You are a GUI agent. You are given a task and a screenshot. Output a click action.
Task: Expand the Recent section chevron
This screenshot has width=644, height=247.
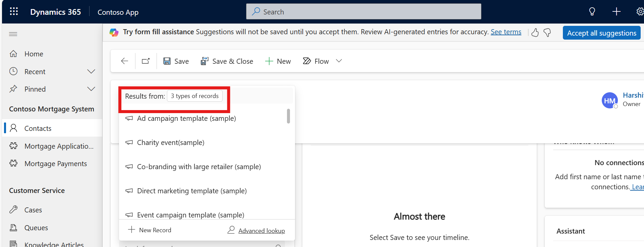point(91,71)
